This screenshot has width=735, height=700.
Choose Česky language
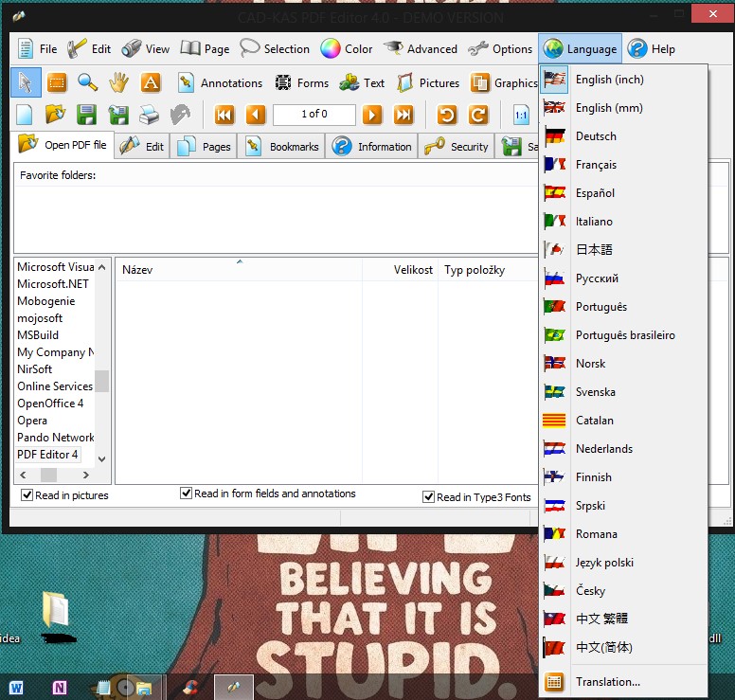pyautogui.click(x=623, y=591)
